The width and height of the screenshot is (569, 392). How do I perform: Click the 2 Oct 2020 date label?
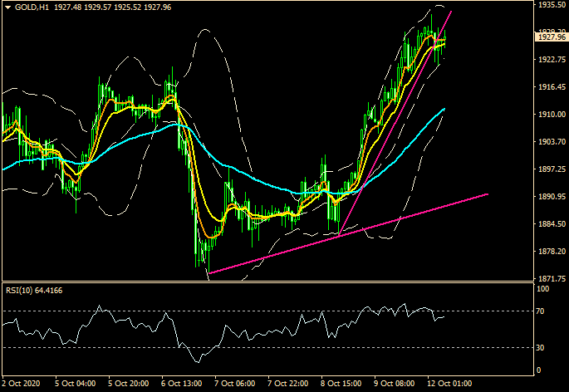coord(22,385)
